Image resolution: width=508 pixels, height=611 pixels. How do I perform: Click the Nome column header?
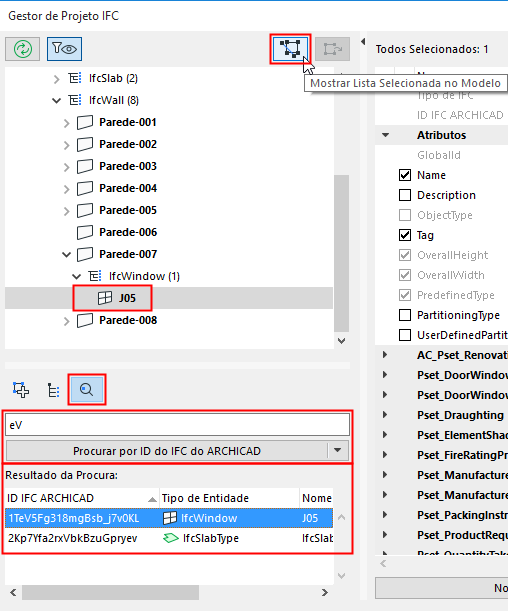tap(316, 498)
